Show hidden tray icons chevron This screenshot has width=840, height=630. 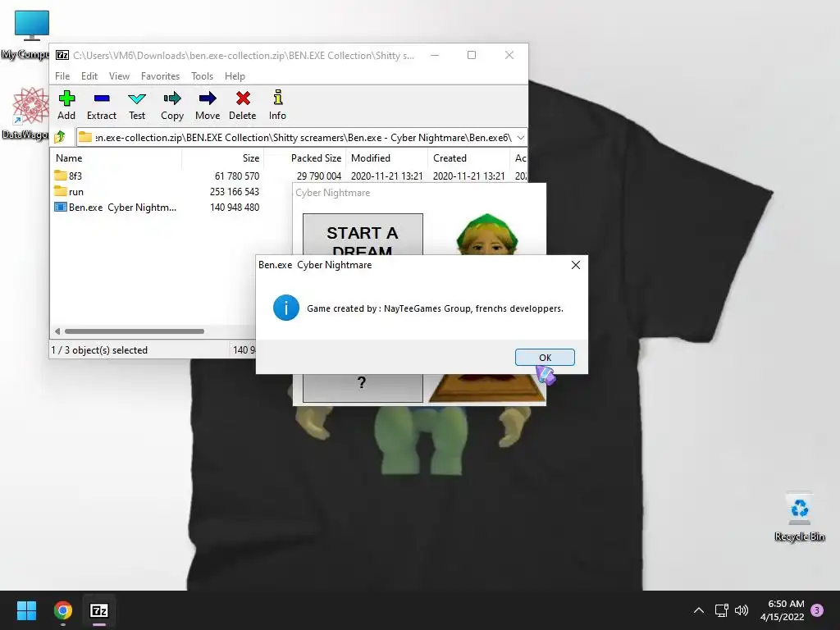point(699,610)
